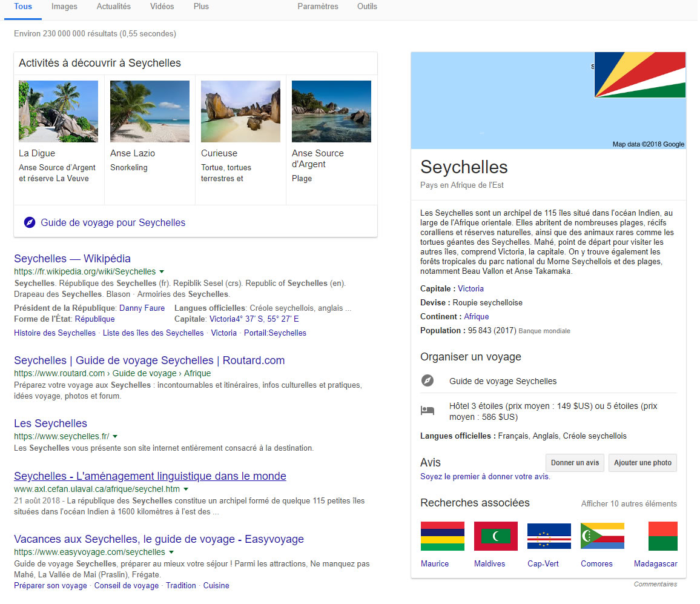Expand the seychelles.fr result dropdown arrow
This screenshot has width=700, height=604.
click(x=115, y=436)
